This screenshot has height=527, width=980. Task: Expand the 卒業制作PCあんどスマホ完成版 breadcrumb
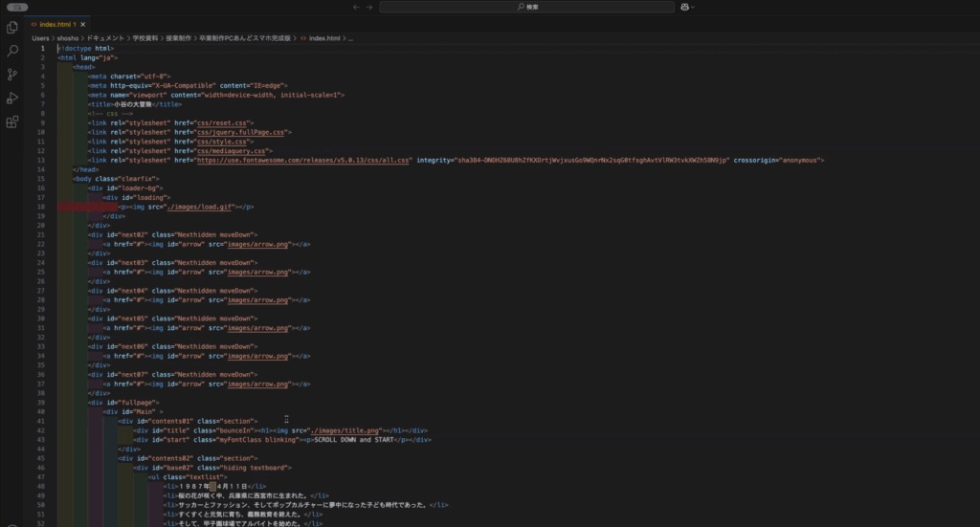[x=243, y=38]
